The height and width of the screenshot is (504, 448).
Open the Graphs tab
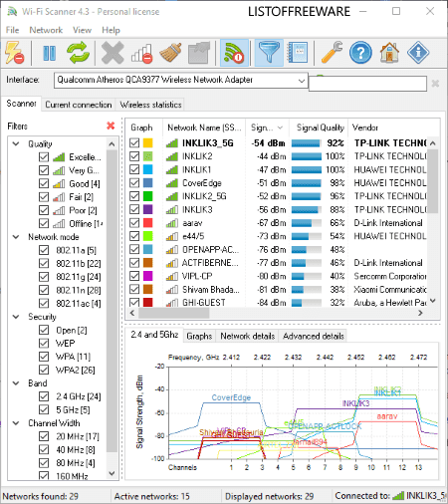pos(199,336)
